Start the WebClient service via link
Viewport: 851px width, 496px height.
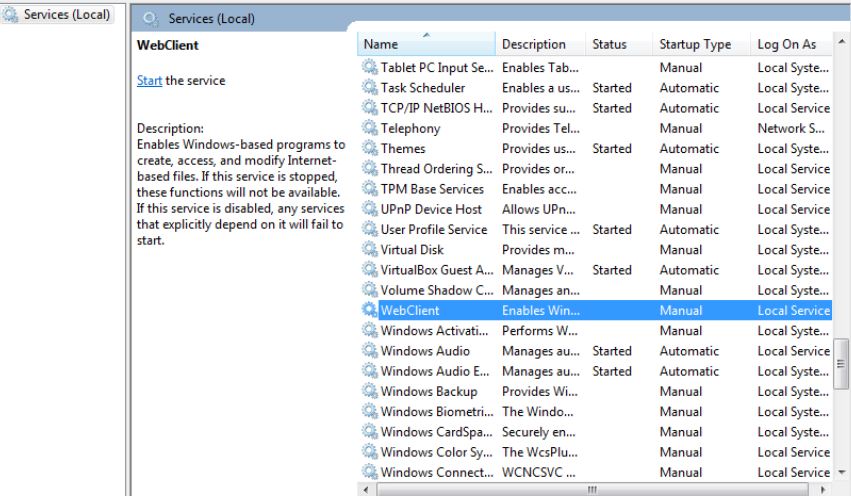(x=149, y=81)
